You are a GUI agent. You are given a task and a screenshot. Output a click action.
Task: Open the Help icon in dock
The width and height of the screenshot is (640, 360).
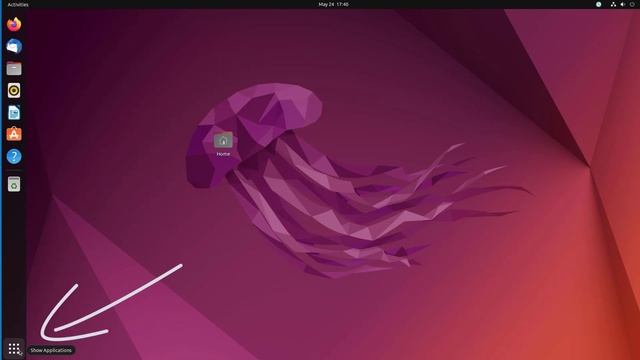pos(14,156)
